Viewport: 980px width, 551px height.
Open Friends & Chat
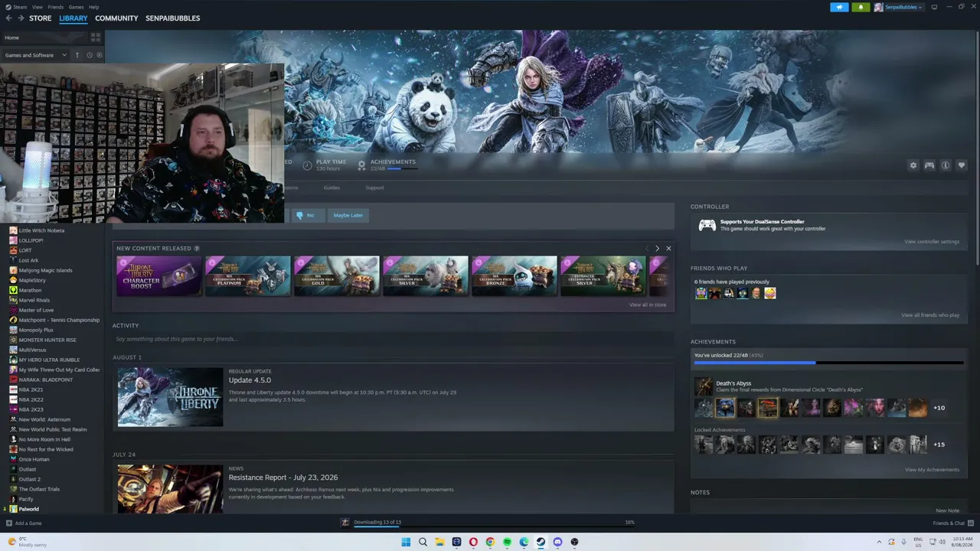952,523
